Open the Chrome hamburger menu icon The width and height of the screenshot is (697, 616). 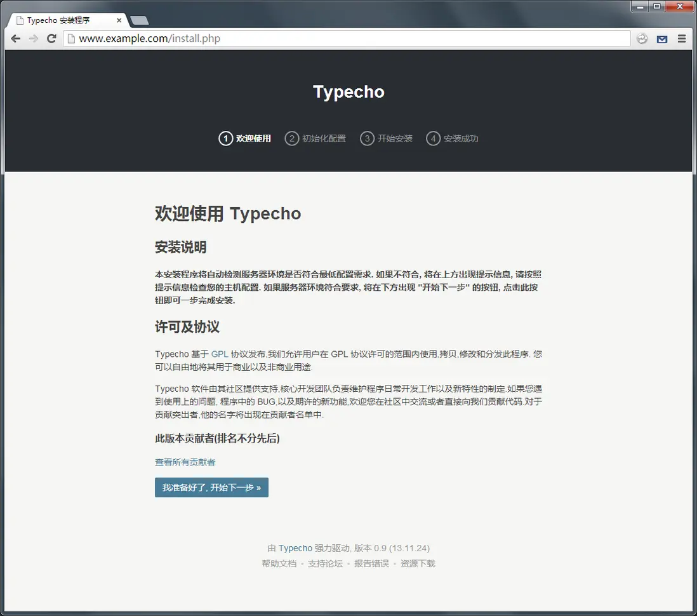tap(681, 38)
